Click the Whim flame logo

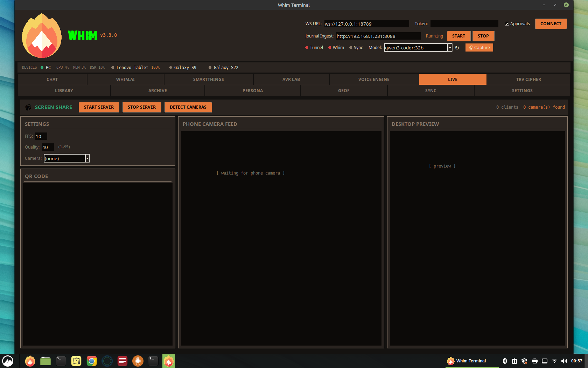[41, 35]
